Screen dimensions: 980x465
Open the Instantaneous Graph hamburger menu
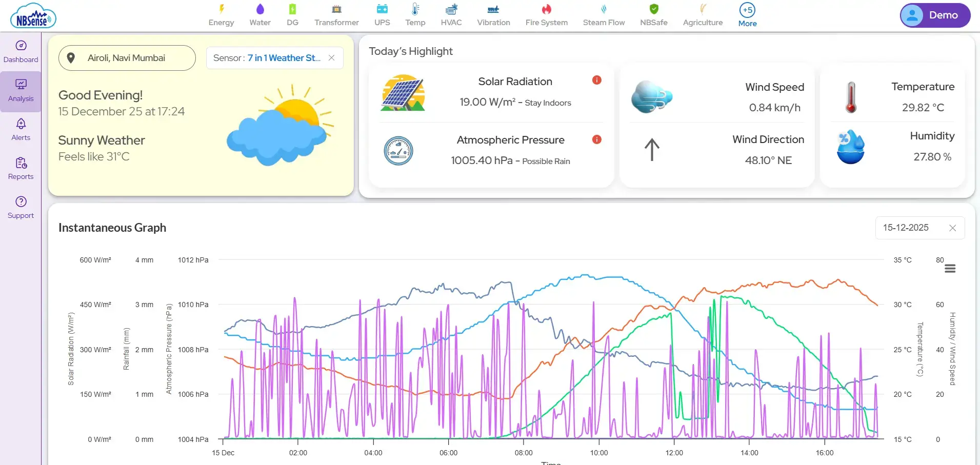pyautogui.click(x=950, y=268)
